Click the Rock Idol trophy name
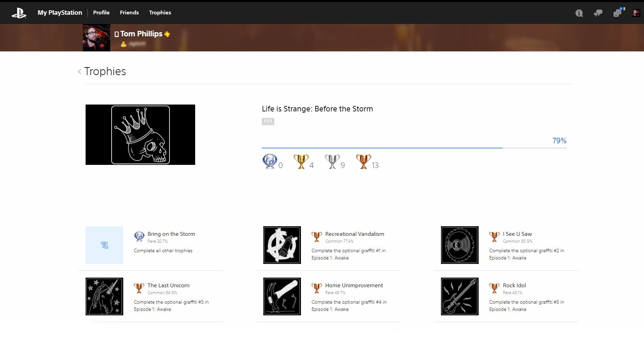 pyautogui.click(x=514, y=285)
